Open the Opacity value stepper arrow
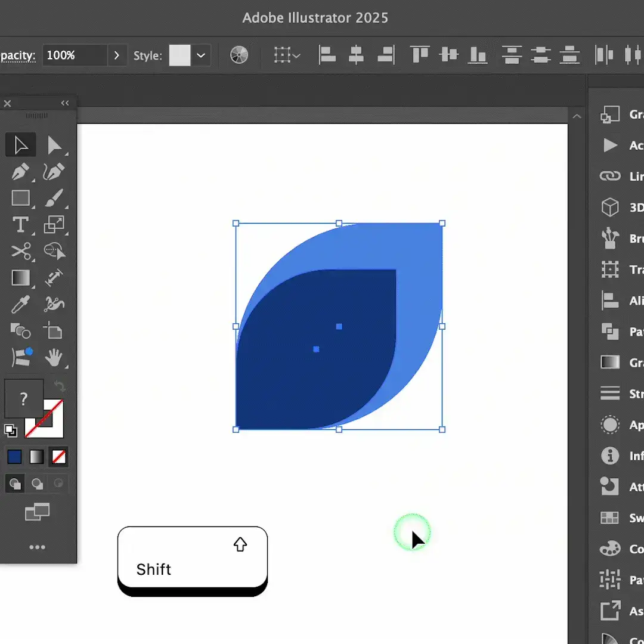Screen dimensions: 644x644 117,55
